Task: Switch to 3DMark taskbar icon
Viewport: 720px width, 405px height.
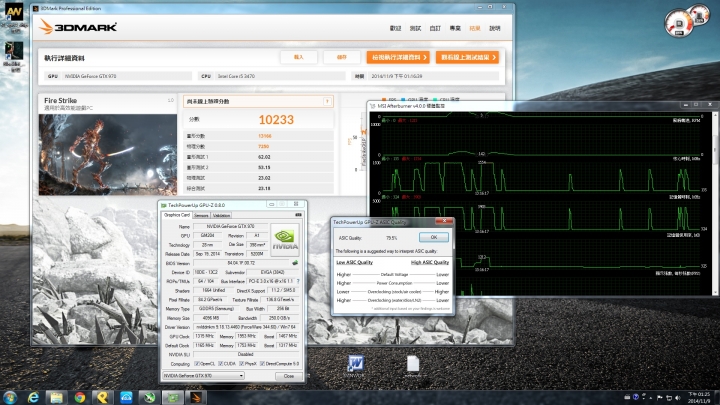Action: (196, 397)
